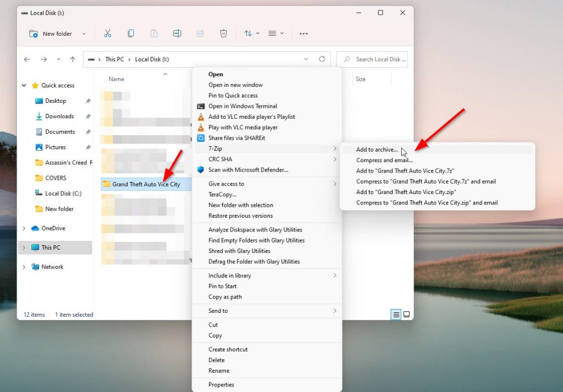Viewport: 563px width, 392px height.
Task: Select Grand Theft Auto Vice City folder
Action: (x=146, y=184)
